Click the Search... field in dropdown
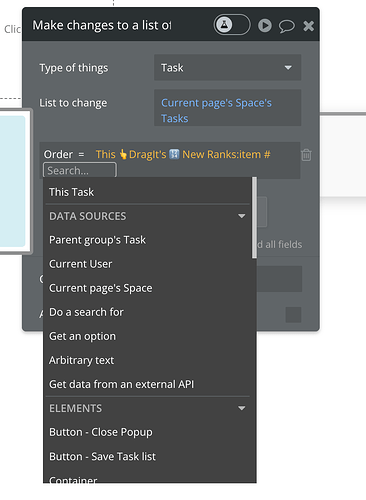Viewport: 366px width, 500px height. [x=80, y=170]
